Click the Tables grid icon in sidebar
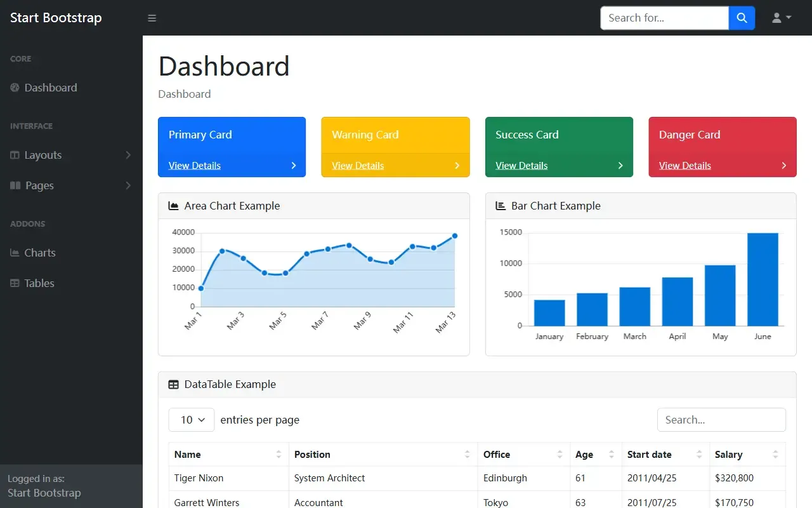The height and width of the screenshot is (508, 812). pos(15,283)
